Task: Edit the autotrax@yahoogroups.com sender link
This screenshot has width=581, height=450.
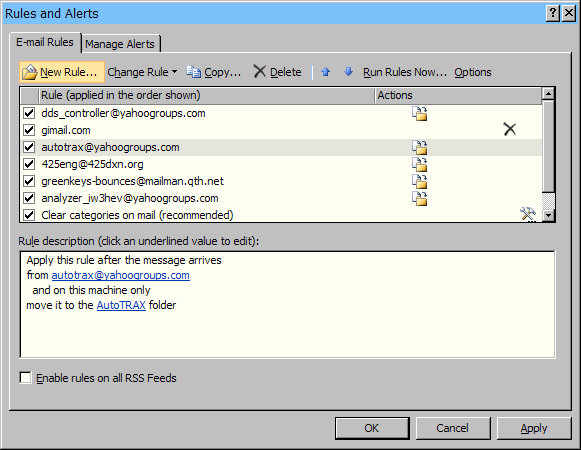Action: coord(121,275)
